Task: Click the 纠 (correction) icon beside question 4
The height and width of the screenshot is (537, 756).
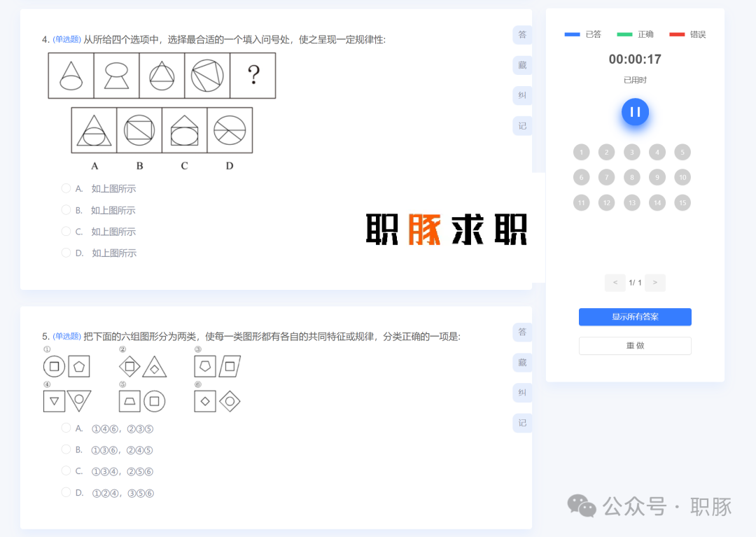Action: pos(521,95)
